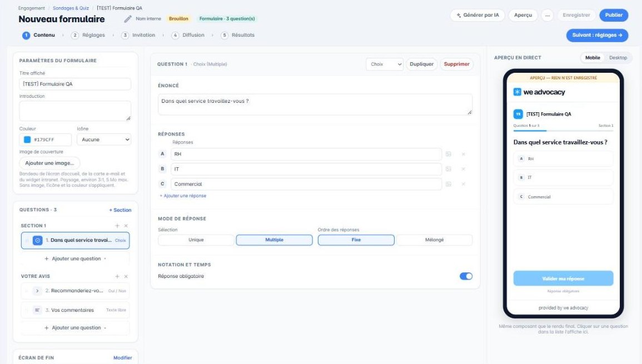Click the blue #179CFF color swatch
Image resolution: width=642 pixels, height=364 pixels.
tap(27, 139)
